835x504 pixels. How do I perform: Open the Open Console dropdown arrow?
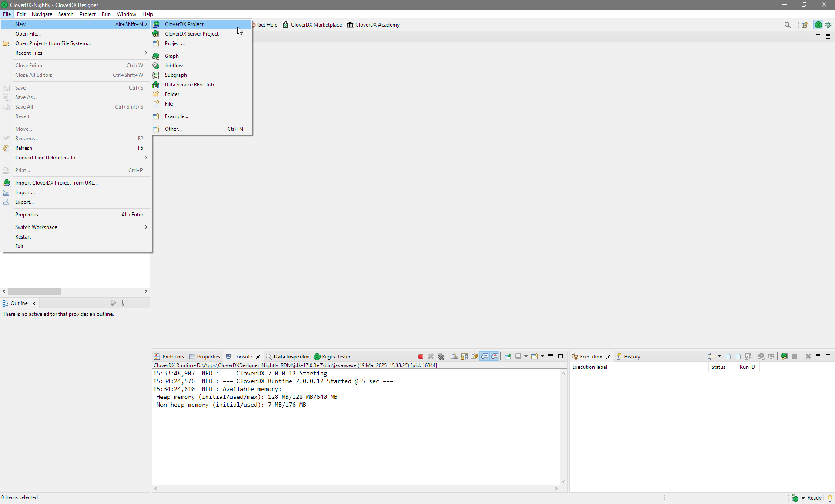click(x=542, y=357)
